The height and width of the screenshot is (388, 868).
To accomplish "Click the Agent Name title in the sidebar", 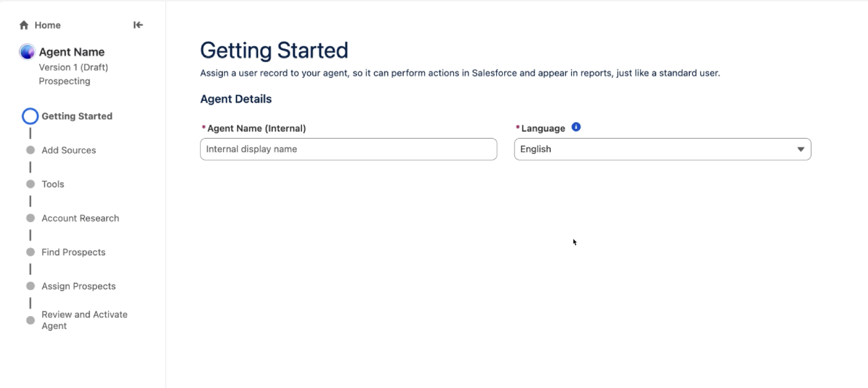I will (72, 52).
